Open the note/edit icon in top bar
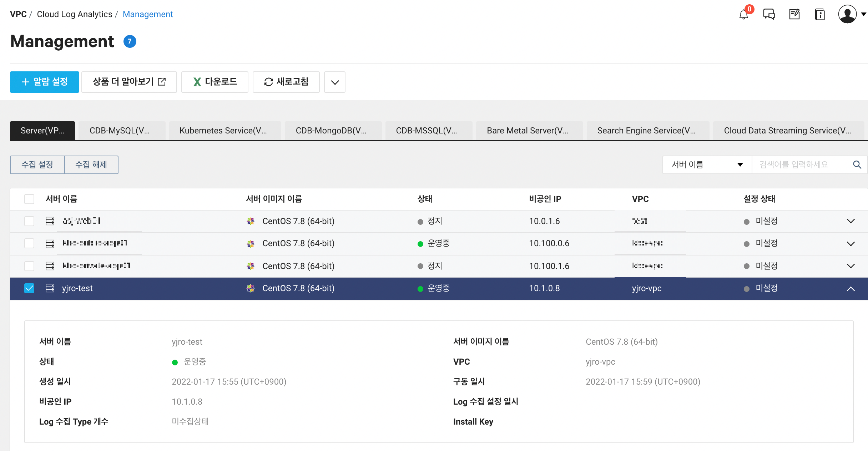Image resolution: width=868 pixels, height=451 pixels. tap(794, 15)
